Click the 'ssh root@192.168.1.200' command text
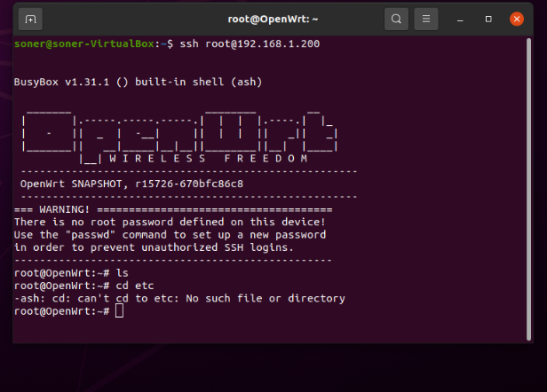Image resolution: width=547 pixels, height=392 pixels. click(x=250, y=44)
